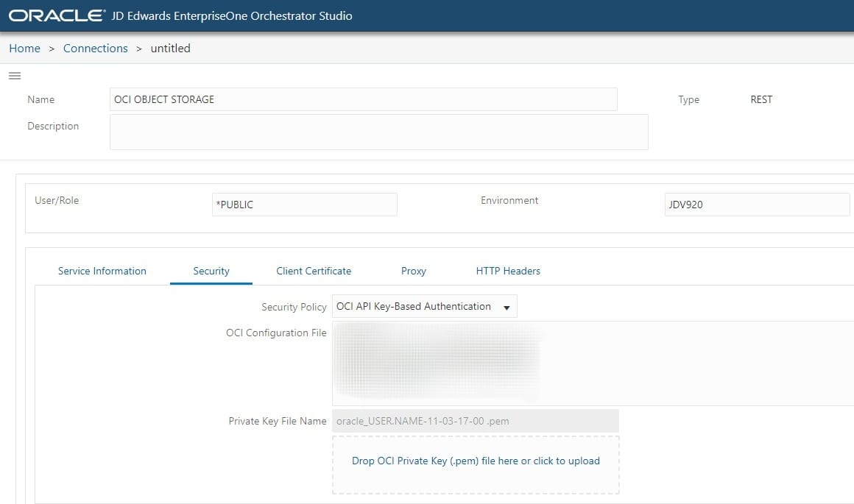Click the Environment label

click(x=509, y=200)
